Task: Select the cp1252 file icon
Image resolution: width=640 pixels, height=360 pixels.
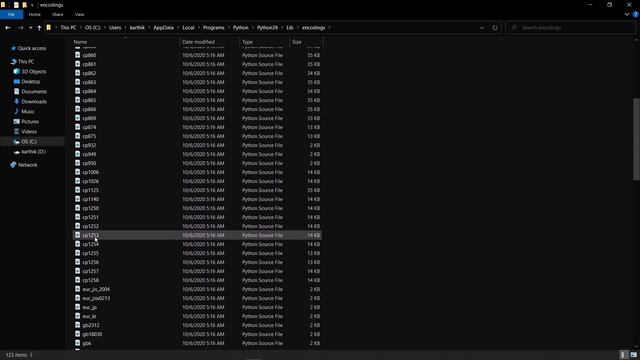Action: (78, 226)
